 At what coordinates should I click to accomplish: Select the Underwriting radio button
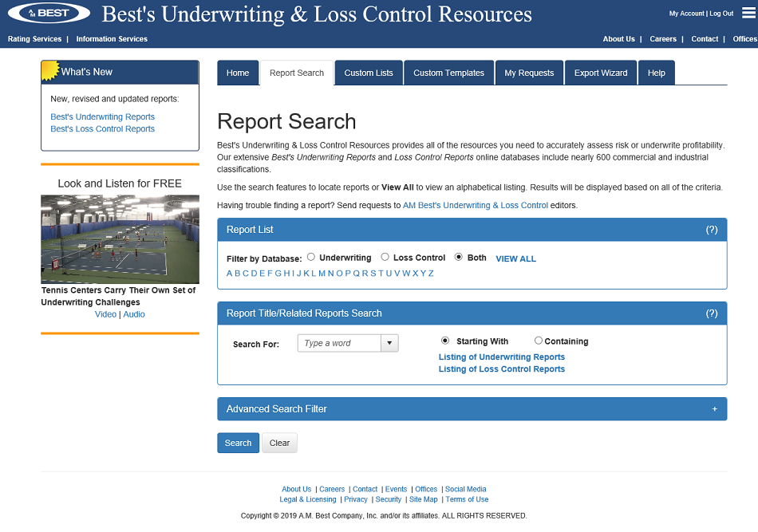(311, 257)
